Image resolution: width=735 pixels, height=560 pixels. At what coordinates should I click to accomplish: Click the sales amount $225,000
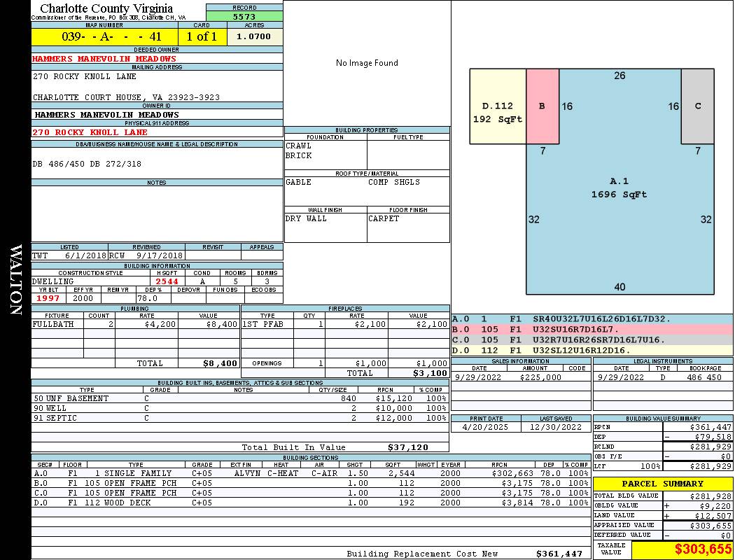pos(540,377)
